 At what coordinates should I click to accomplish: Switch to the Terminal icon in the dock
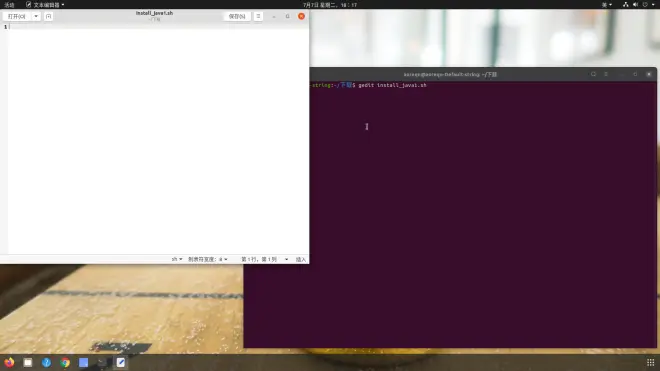(102, 362)
